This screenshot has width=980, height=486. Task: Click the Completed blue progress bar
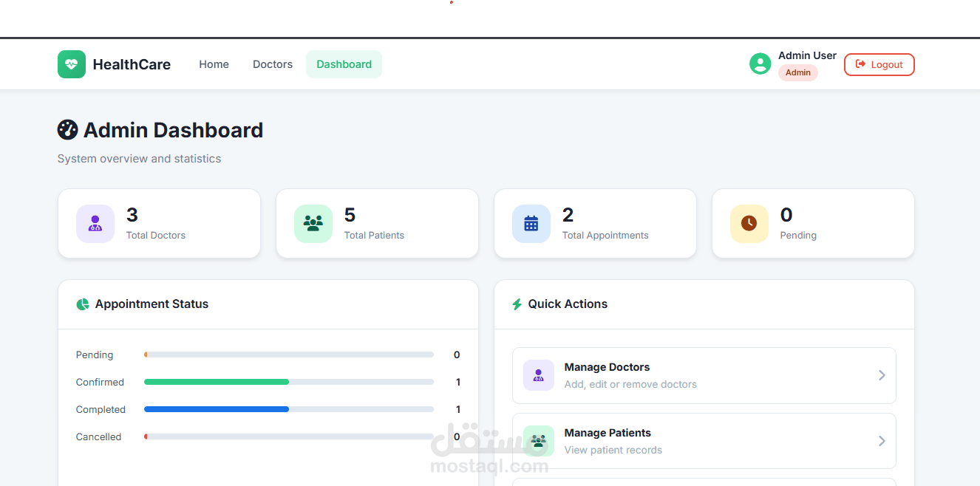[x=217, y=409]
